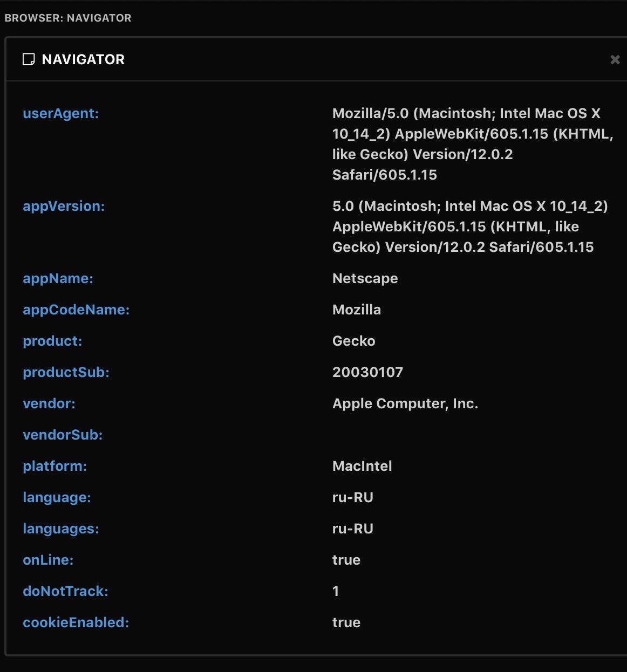Select the userAgent property label

coord(61,113)
